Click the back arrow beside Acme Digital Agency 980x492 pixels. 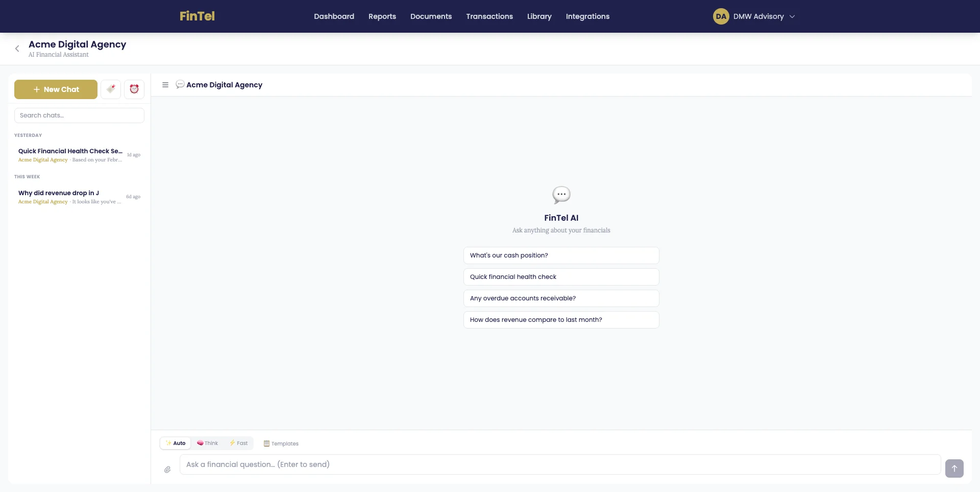[x=17, y=49]
